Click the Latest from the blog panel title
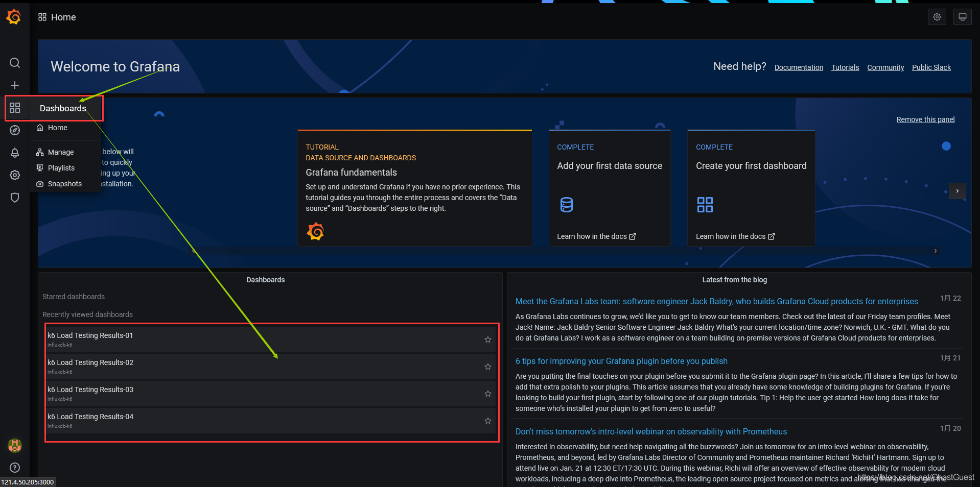 734,280
